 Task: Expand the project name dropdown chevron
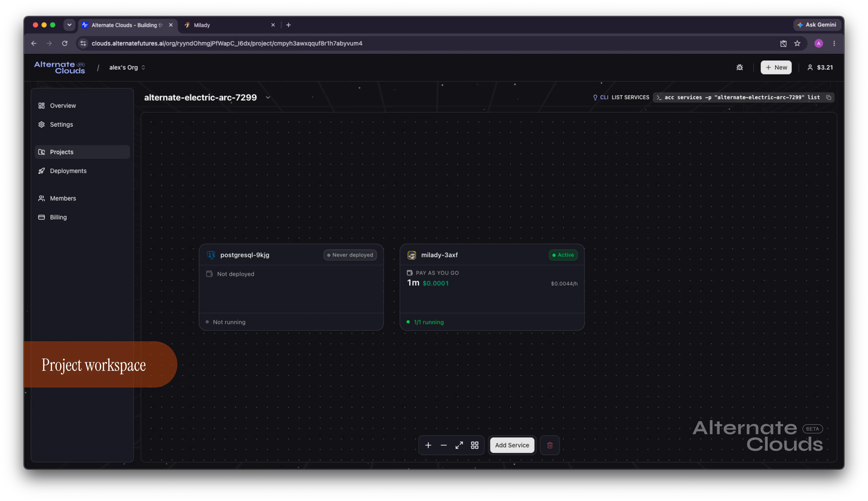(268, 97)
